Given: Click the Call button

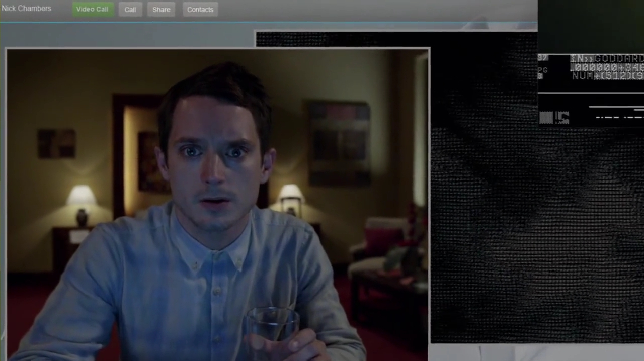Looking at the screenshot, I should click(x=130, y=10).
